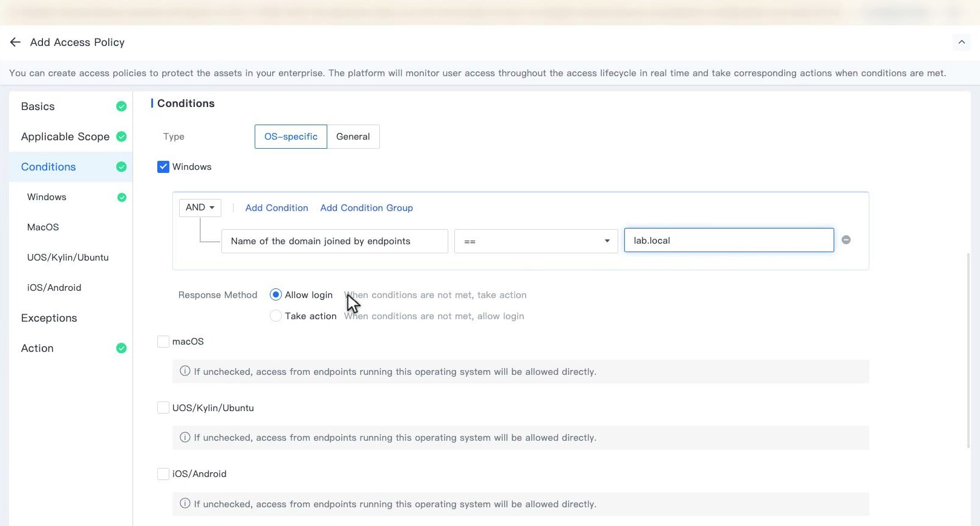
Task: Click the lab.local value input field
Action: [729, 240]
